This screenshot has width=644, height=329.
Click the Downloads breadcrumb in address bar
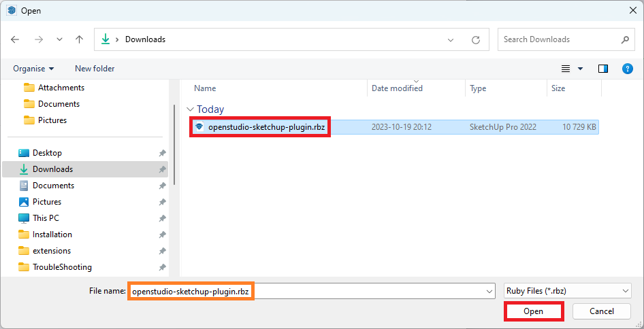point(145,39)
